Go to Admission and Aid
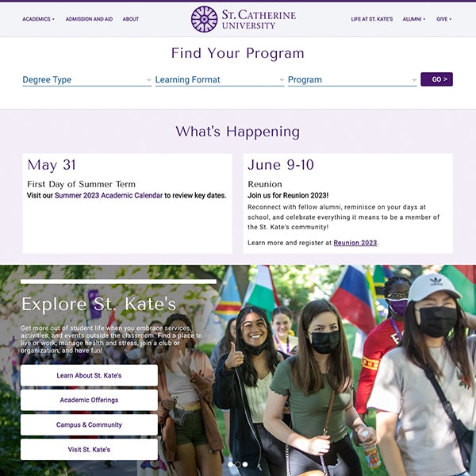This screenshot has width=476, height=476. click(x=89, y=19)
